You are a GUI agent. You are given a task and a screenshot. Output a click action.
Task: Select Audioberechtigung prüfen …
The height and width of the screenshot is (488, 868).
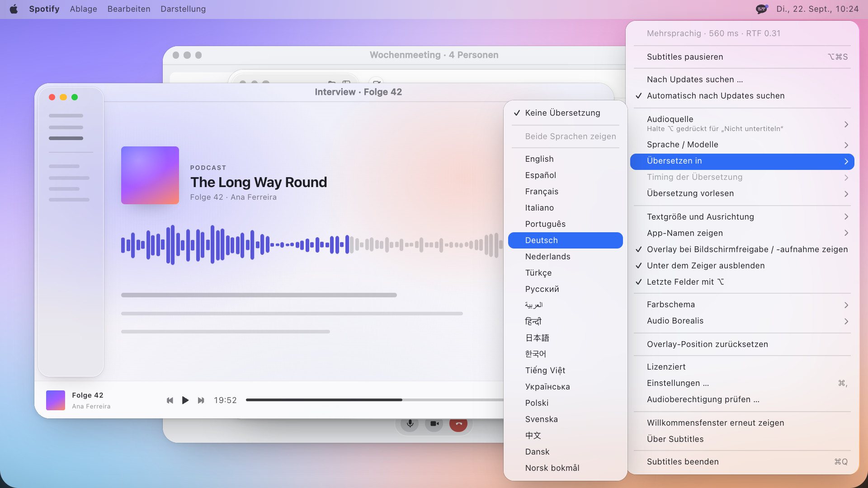[x=742, y=399]
